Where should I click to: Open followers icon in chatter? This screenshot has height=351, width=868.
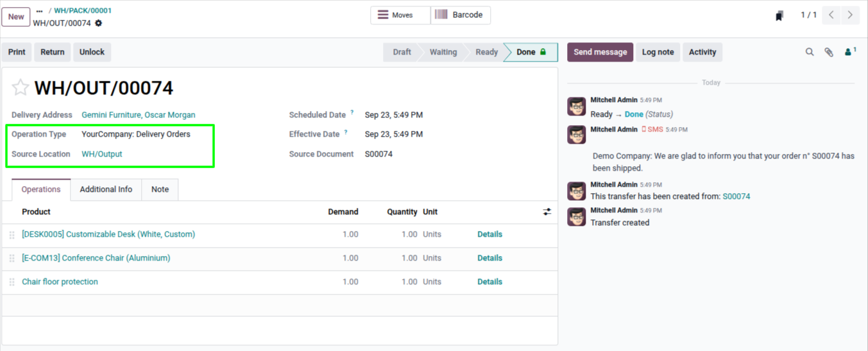[850, 51]
